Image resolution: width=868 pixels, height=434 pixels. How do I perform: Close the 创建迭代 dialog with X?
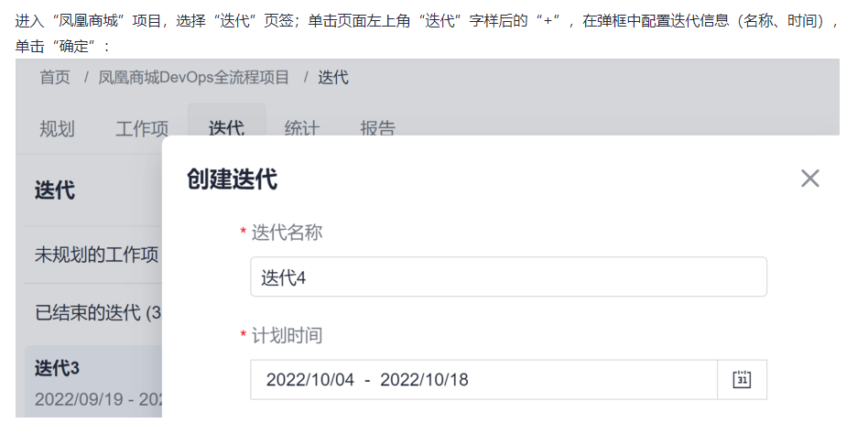(809, 179)
